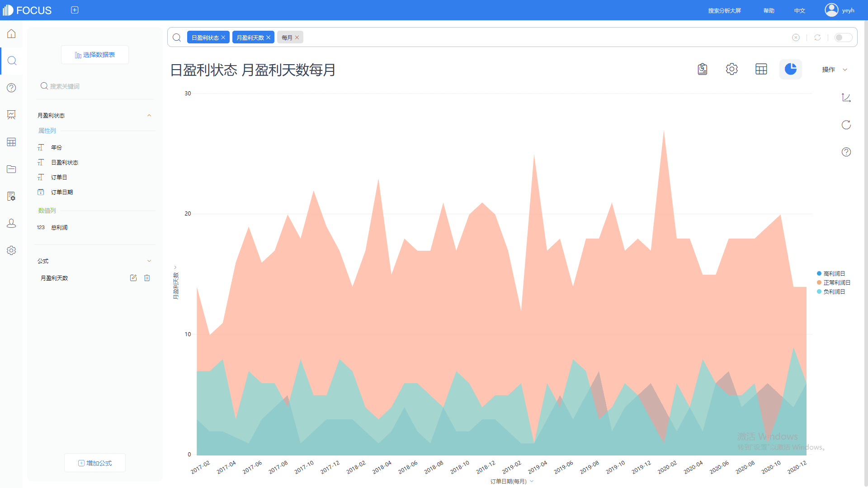The width and height of the screenshot is (868, 488).
Task: Open new tab with plus icon
Action: coord(75,10)
